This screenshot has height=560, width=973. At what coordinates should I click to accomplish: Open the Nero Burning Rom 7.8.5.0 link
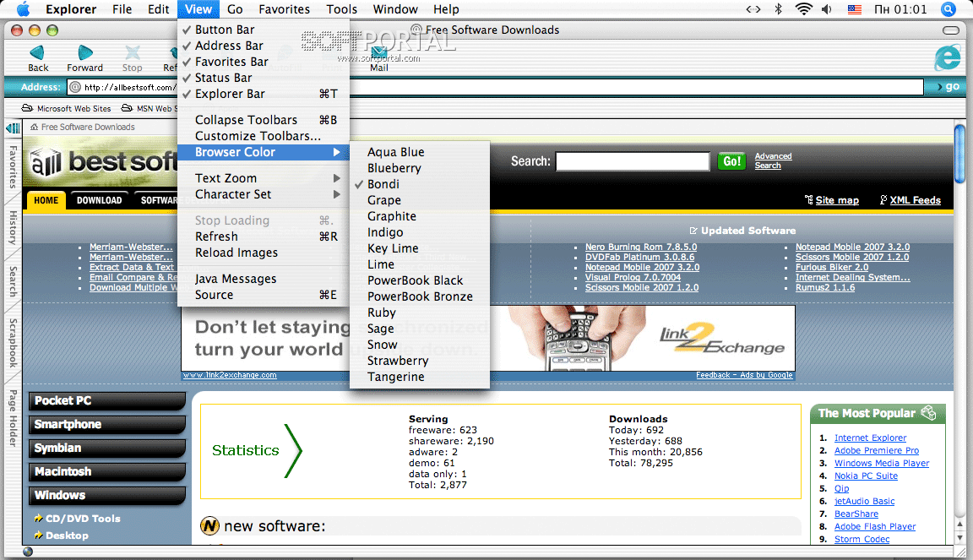[641, 247]
